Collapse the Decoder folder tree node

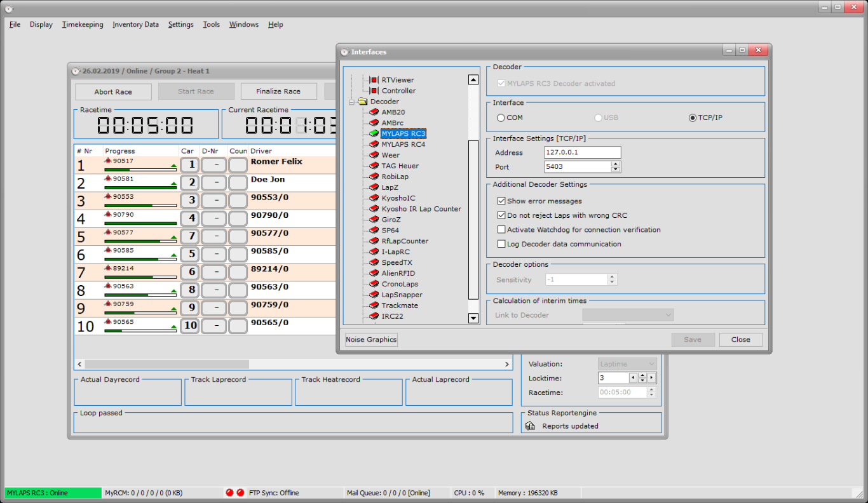(x=351, y=102)
